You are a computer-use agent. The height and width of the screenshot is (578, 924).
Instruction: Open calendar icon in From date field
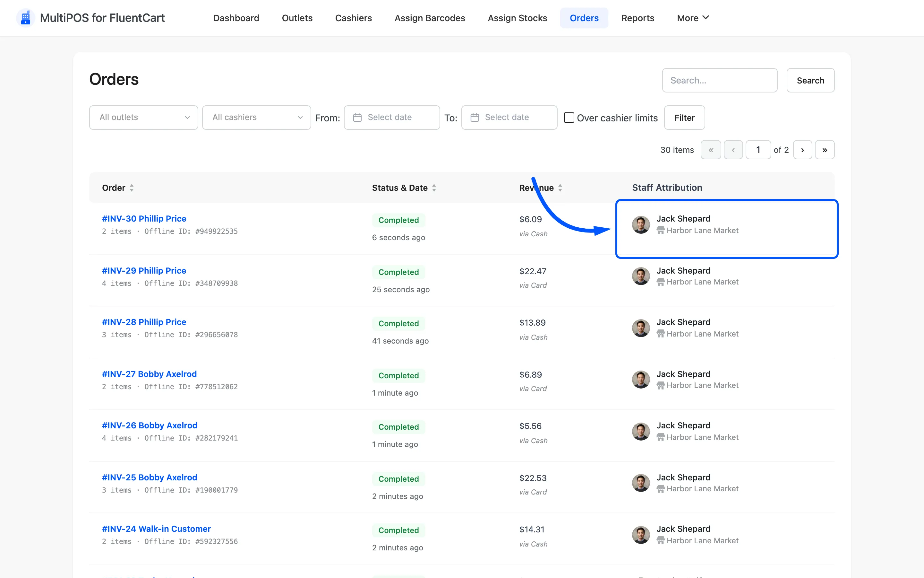click(357, 117)
